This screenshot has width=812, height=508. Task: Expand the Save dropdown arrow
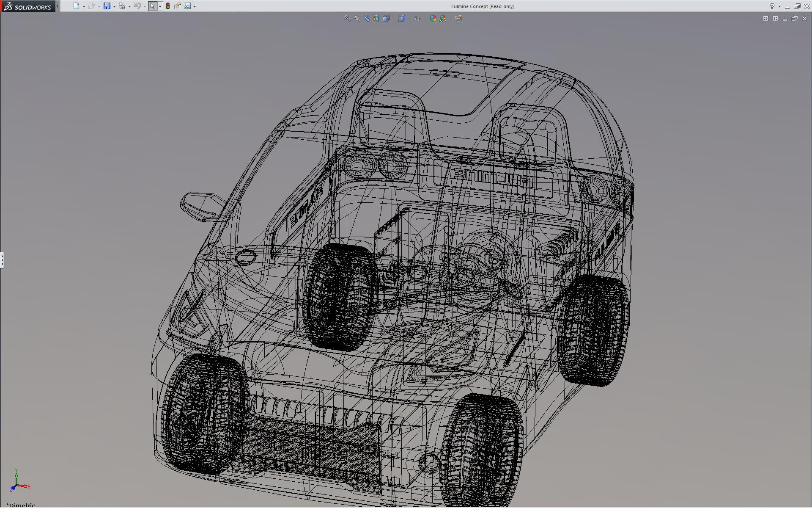tap(114, 6)
